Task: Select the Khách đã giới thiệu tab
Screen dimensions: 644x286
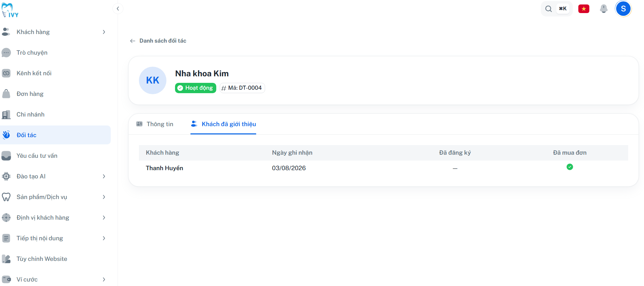Action: pyautogui.click(x=223, y=124)
